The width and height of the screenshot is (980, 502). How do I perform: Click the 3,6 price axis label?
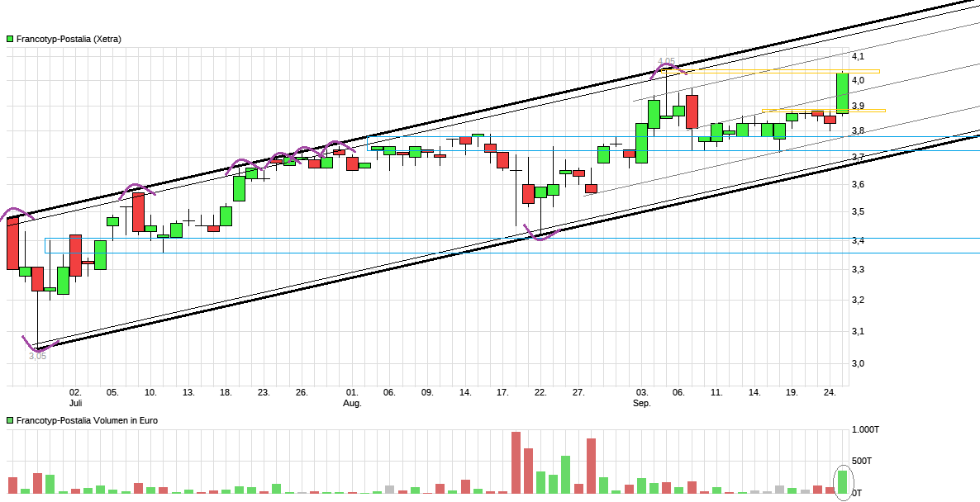[x=859, y=184]
